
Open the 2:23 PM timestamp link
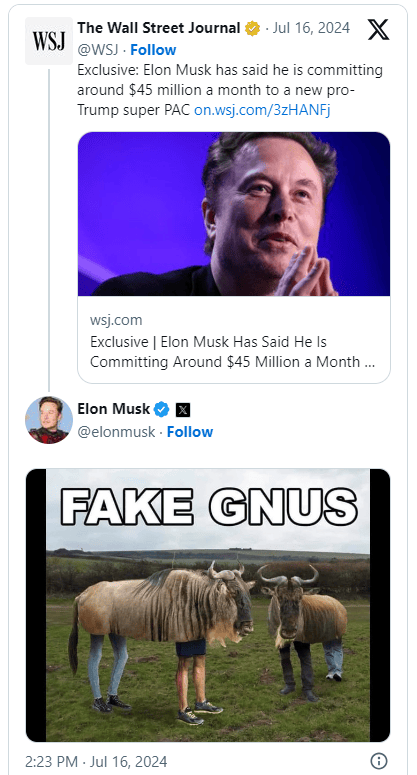(x=96, y=761)
